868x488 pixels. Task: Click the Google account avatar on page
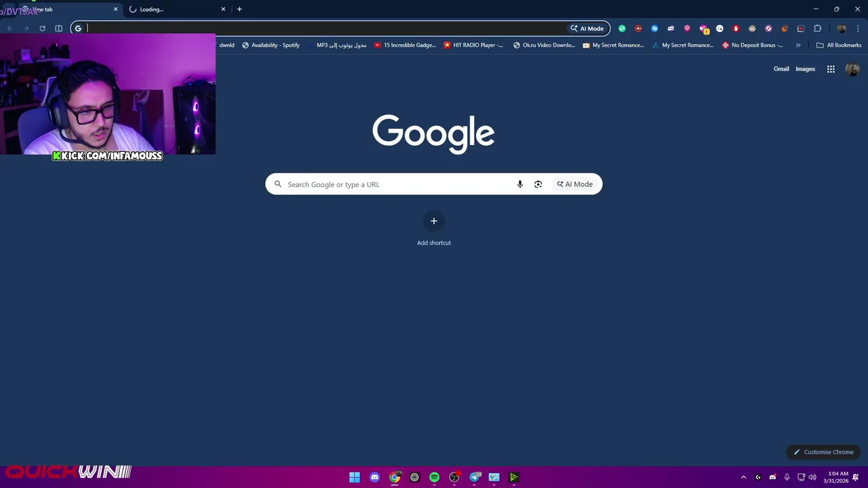[852, 69]
